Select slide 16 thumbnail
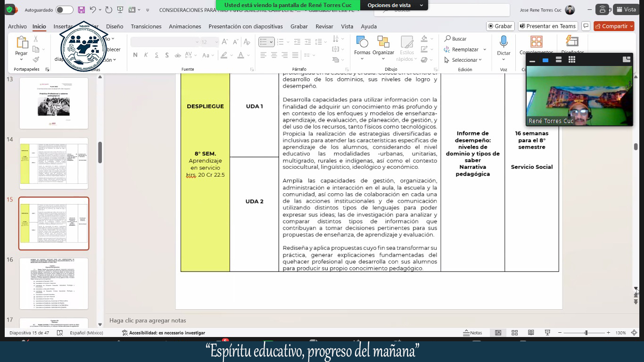This screenshot has width=644, height=362. click(x=54, y=284)
